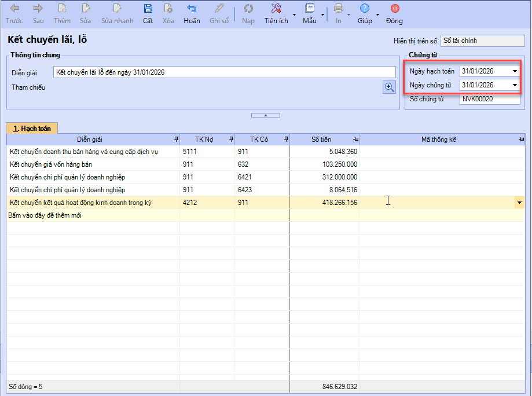Open the Ngày chứng từ date dropdown
Image resolution: width=532 pixels, height=396 pixels.
(x=515, y=86)
